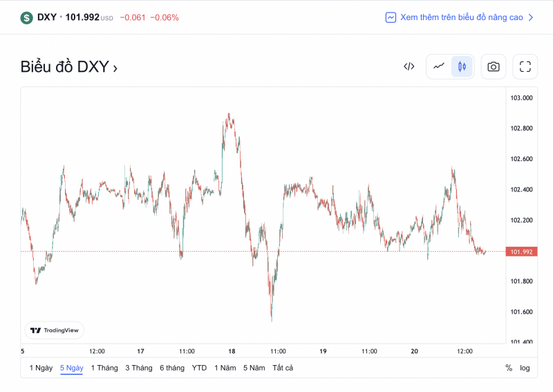Image resolution: width=553 pixels, height=392 pixels.
Task: Toggle percent scale on the chart
Action: (x=509, y=368)
